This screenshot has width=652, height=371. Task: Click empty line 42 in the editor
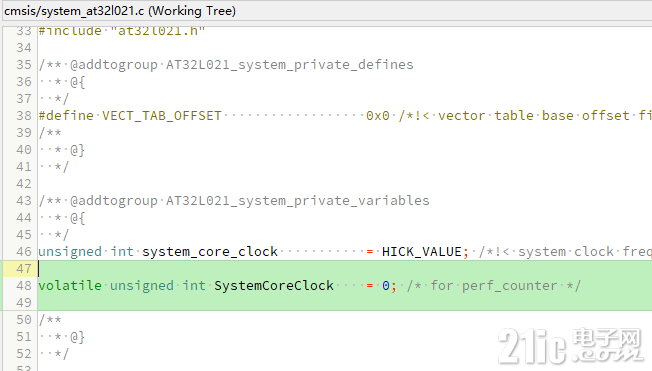point(344,184)
